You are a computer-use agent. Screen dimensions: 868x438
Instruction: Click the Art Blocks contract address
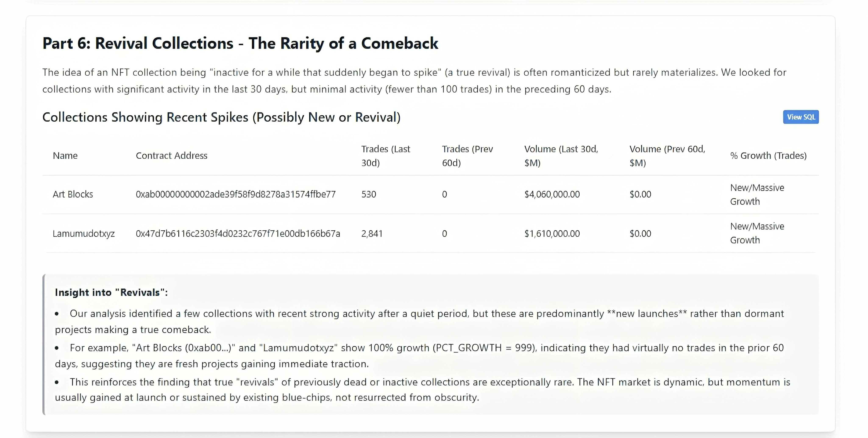point(235,194)
